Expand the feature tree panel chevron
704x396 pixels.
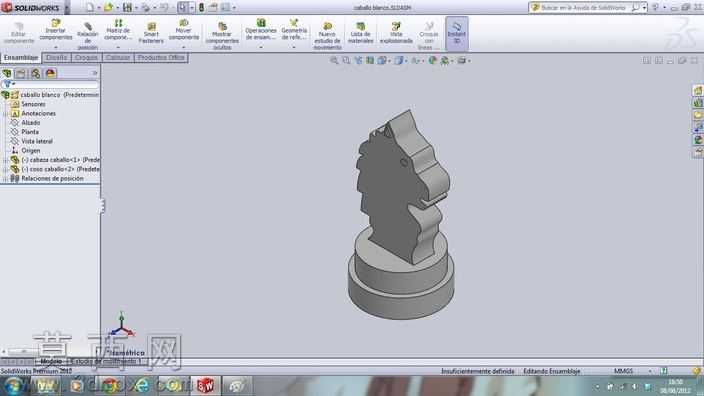click(x=95, y=73)
